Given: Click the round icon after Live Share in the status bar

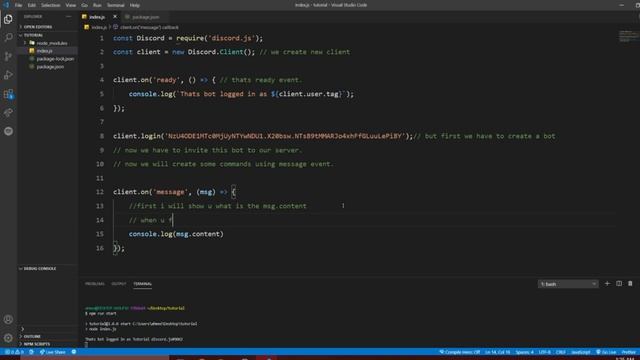Looking at the screenshot, I should coord(74,352).
